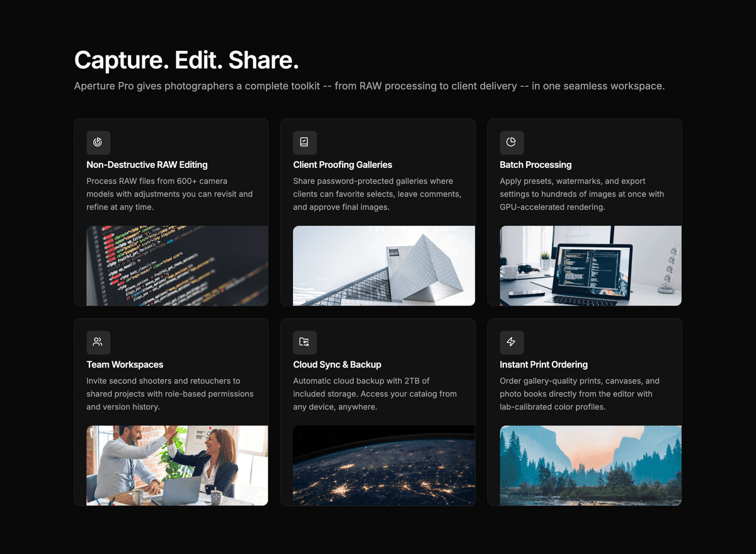756x554 pixels.
Task: Select the Aperture Pro tagline text
Action: click(370, 86)
